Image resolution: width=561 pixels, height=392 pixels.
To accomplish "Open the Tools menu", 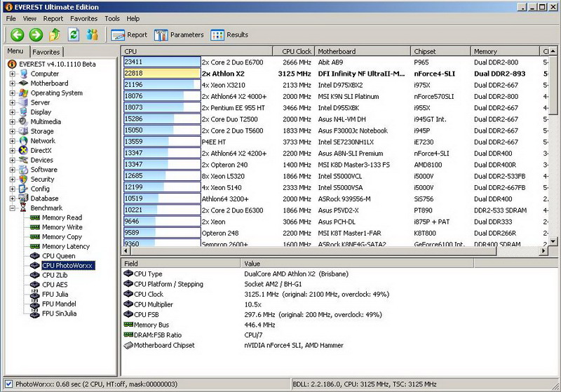I will pyautogui.click(x=112, y=19).
